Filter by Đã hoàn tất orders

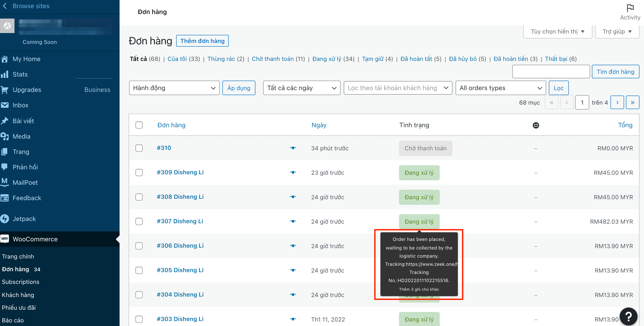click(416, 59)
